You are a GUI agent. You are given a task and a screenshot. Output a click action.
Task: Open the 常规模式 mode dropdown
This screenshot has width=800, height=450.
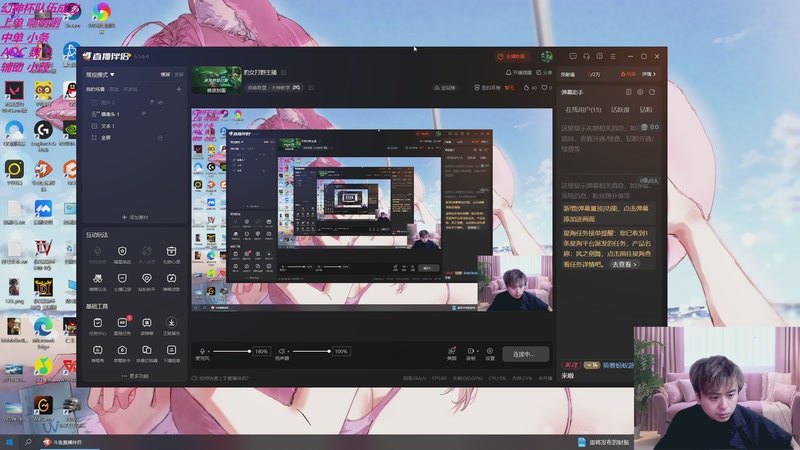[x=100, y=74]
